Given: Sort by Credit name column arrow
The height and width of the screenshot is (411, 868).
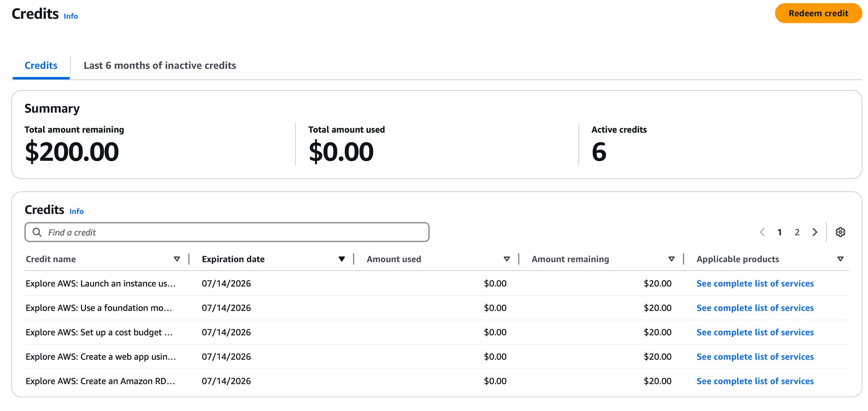Looking at the screenshot, I should coord(177,259).
